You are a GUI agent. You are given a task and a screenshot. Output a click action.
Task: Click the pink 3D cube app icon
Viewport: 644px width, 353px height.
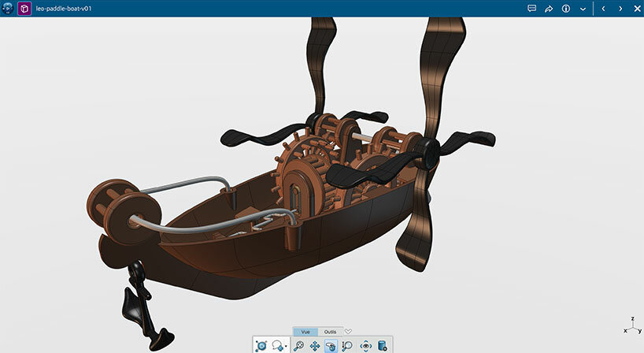[x=24, y=8]
